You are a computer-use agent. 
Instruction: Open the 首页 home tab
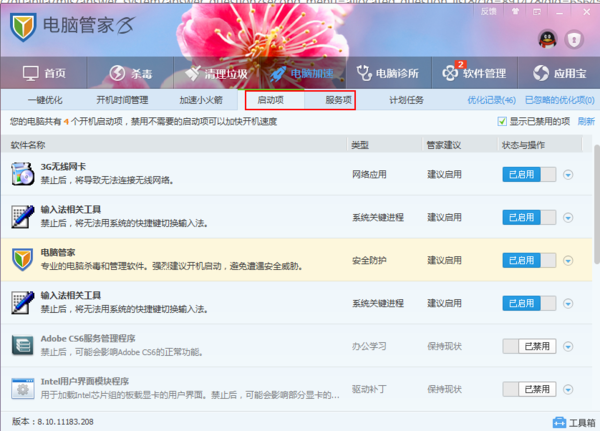point(44,73)
